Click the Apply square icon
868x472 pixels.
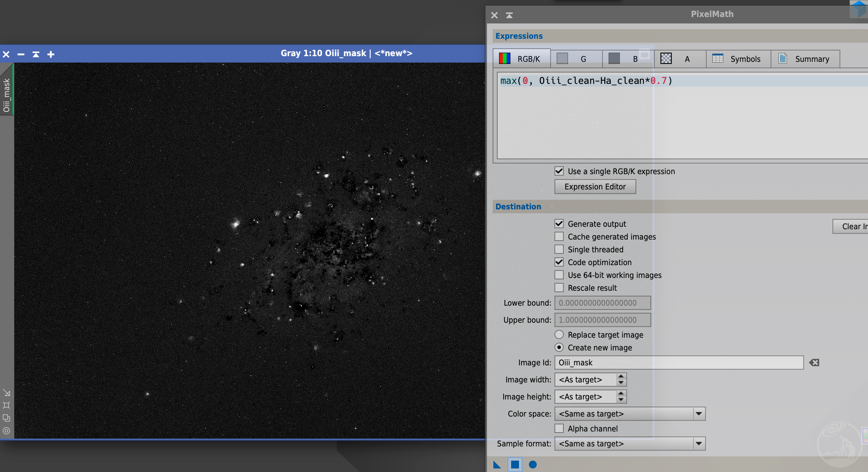[x=515, y=465]
